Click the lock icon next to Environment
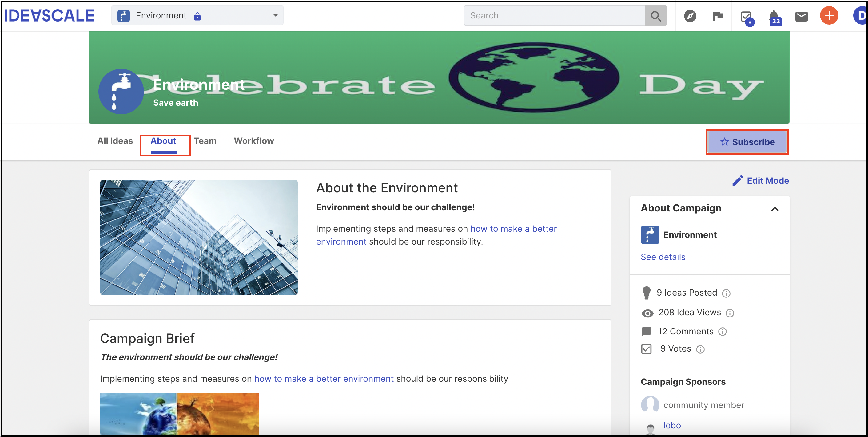Screen dimensions: 868x437 [197, 16]
